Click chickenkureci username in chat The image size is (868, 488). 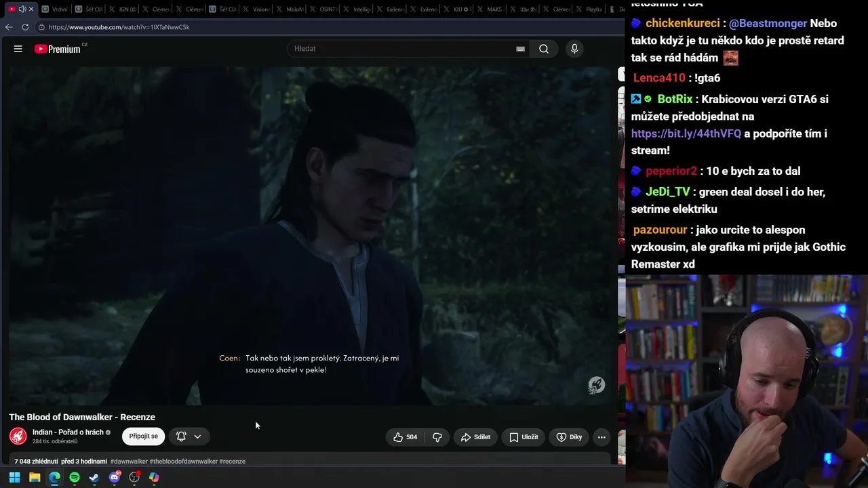683,23
